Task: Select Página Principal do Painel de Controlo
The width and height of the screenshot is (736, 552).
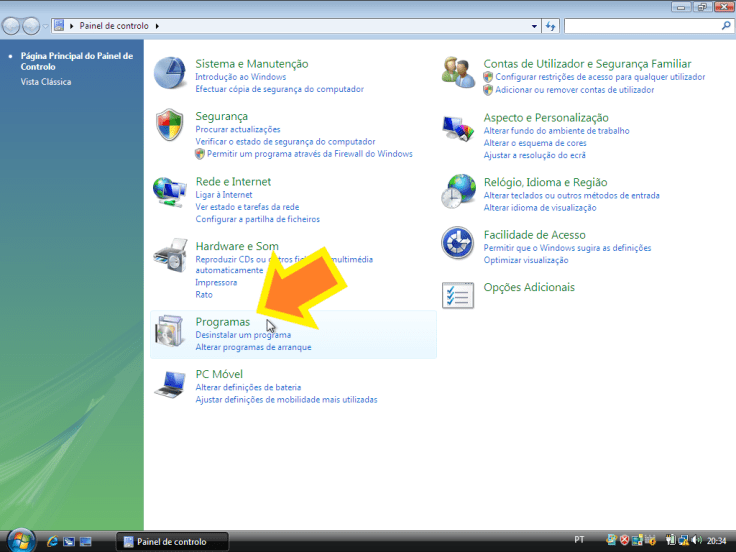Action: [76, 61]
